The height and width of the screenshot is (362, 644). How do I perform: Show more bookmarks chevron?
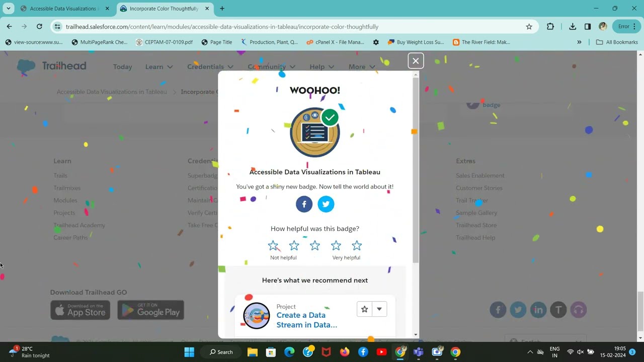(x=579, y=42)
